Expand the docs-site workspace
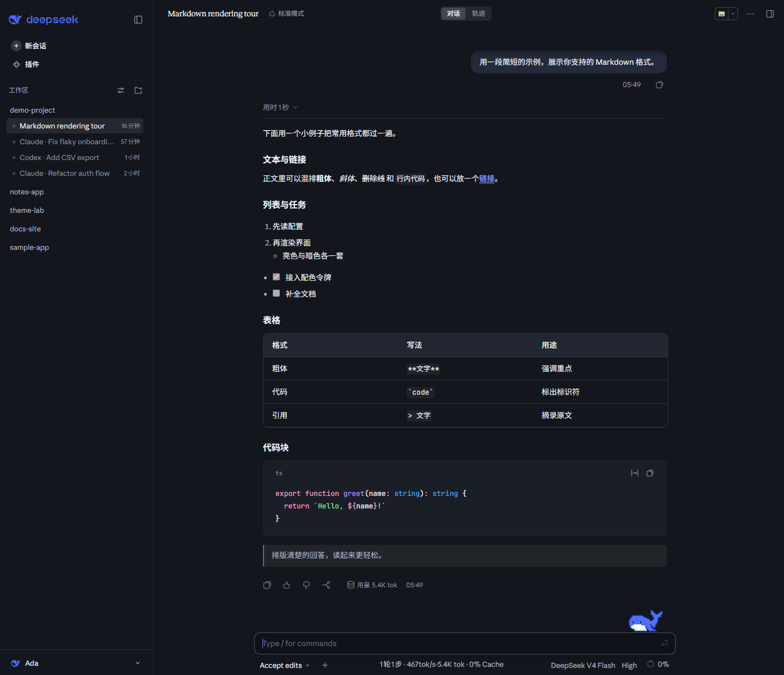The height and width of the screenshot is (675, 784). click(25, 229)
